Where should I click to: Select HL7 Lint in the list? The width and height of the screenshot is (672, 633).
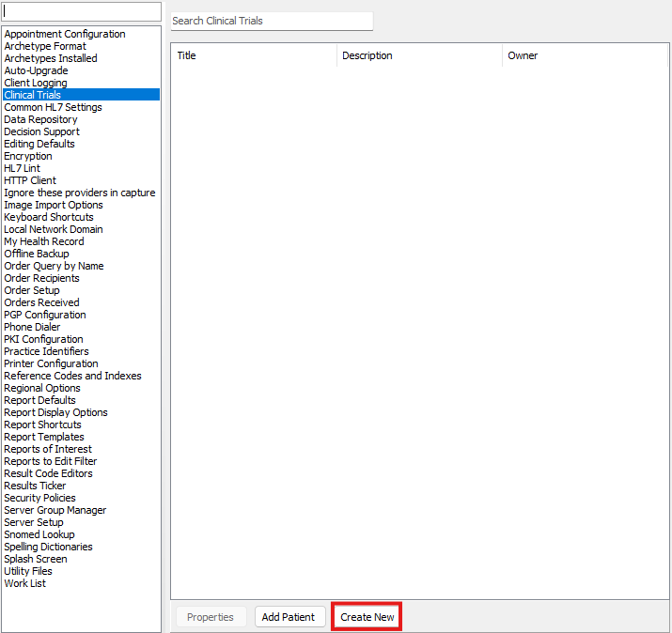tap(22, 168)
